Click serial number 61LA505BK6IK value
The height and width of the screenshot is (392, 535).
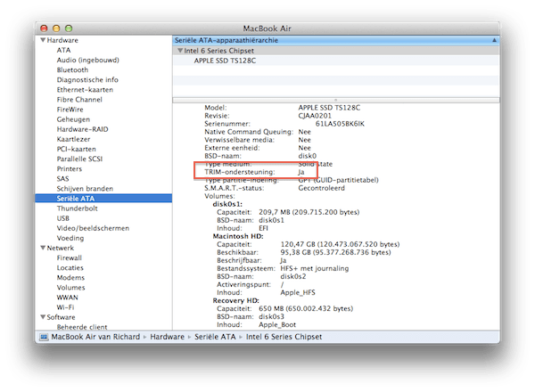[x=340, y=124]
